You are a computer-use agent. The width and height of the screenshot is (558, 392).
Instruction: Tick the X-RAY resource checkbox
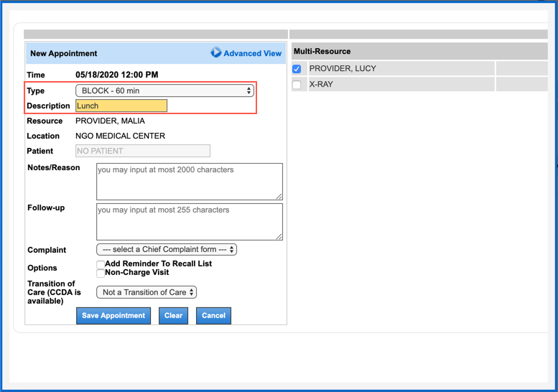coord(297,85)
